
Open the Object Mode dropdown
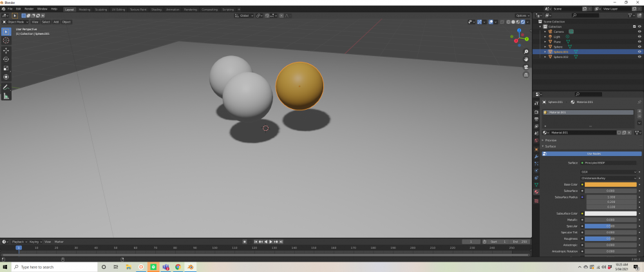click(15, 22)
